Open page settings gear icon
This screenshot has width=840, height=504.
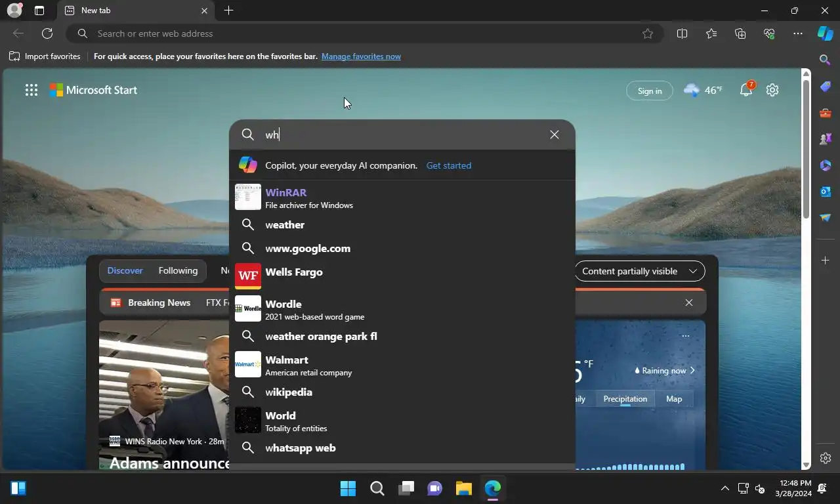pos(772,90)
